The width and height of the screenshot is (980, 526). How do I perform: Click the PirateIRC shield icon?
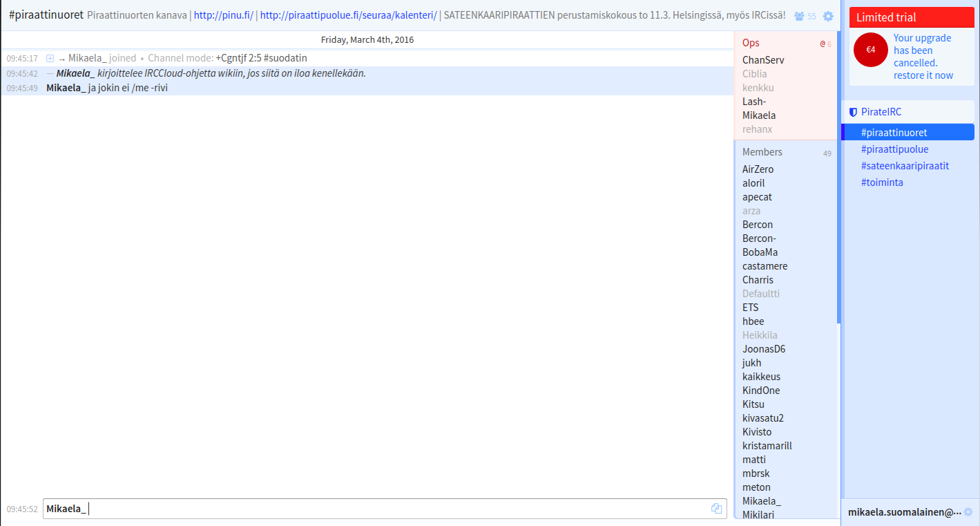pos(853,112)
